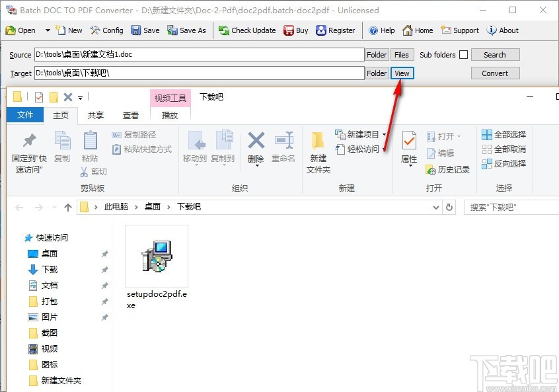Click the Search button

(x=495, y=55)
